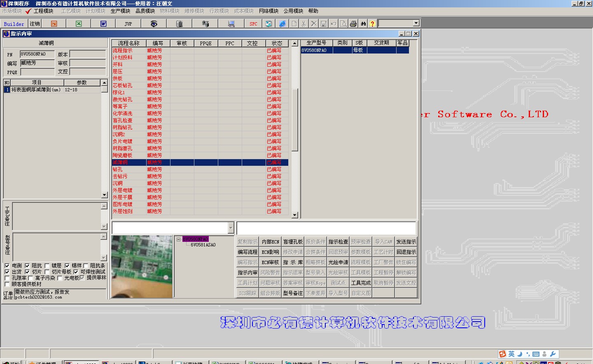Viewport: 593px width, 364px height.
Task: Click the 指示检查 button
Action: pyautogui.click(x=338, y=242)
